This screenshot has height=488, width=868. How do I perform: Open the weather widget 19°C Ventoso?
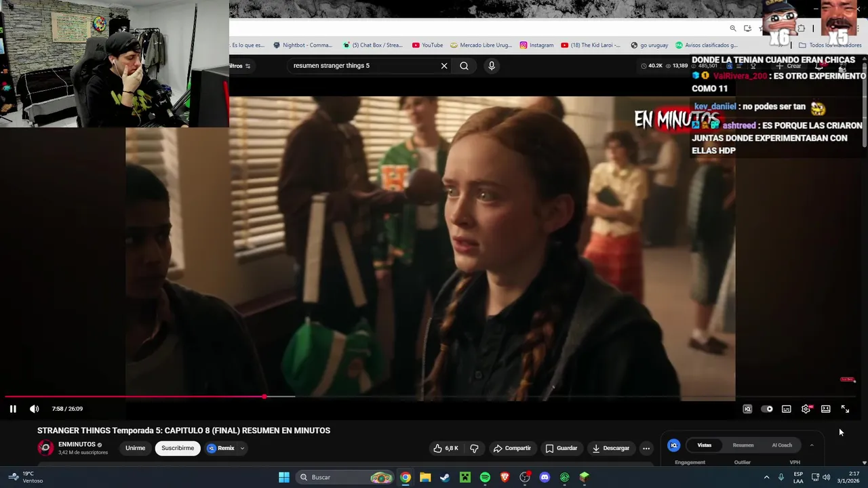(x=25, y=477)
